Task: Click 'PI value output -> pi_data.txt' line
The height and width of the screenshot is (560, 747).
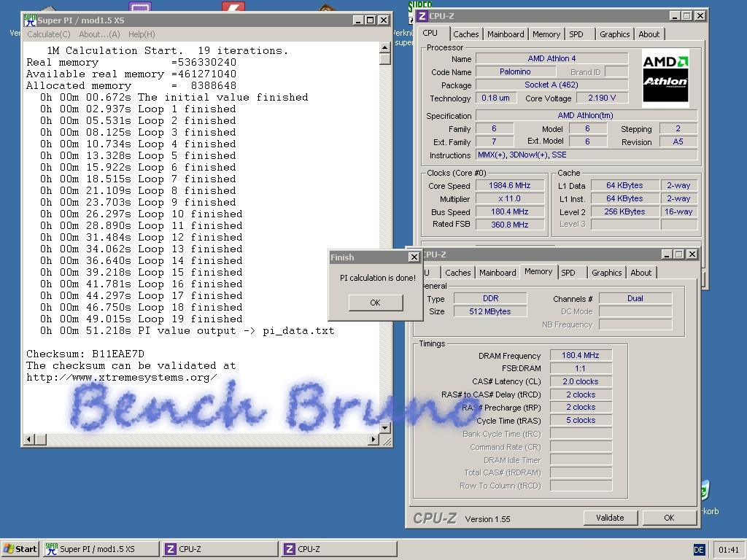Action: coord(187,331)
